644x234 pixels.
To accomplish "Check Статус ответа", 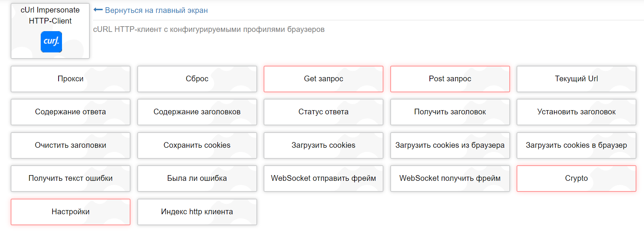I will tap(323, 112).
